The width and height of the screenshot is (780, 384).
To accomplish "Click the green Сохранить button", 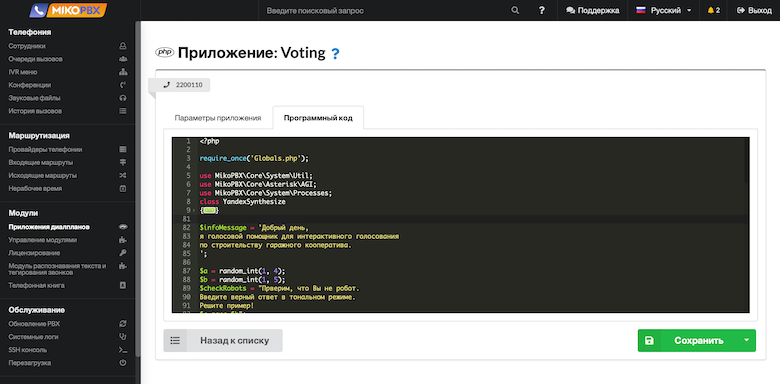I will click(x=688, y=341).
